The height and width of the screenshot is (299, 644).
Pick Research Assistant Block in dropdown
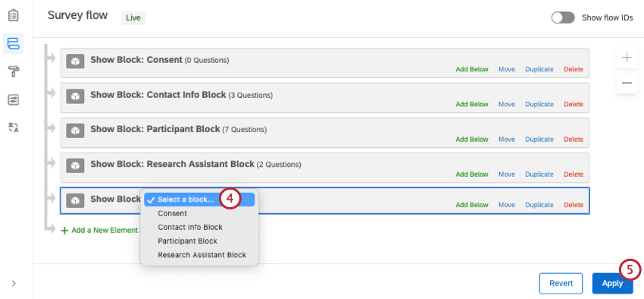pyautogui.click(x=202, y=255)
